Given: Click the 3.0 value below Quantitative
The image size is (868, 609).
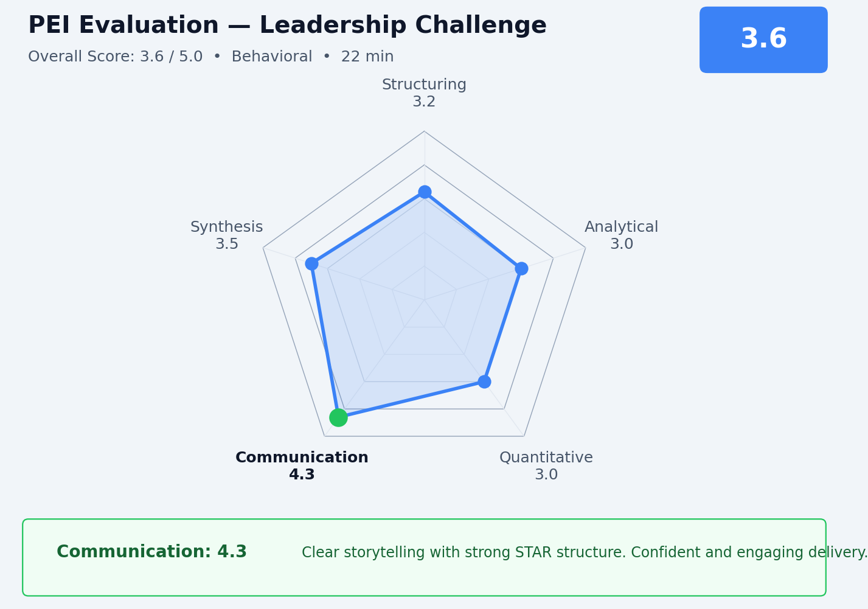Looking at the screenshot, I should click(x=546, y=475).
